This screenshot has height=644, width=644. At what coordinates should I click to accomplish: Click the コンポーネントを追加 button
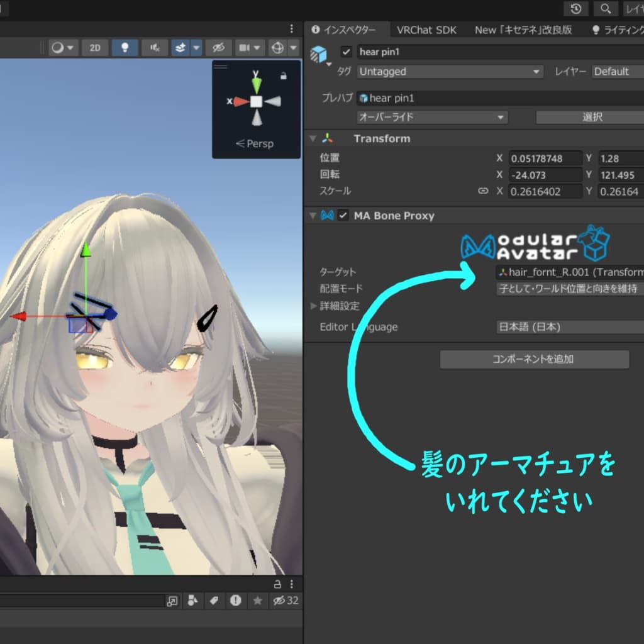(534, 360)
